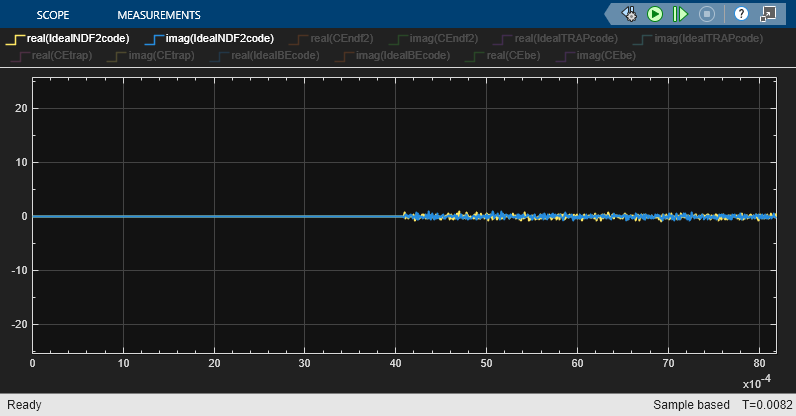Click the x10^-4 axis exponent label
This screenshot has height=416, width=796.
click(x=757, y=382)
